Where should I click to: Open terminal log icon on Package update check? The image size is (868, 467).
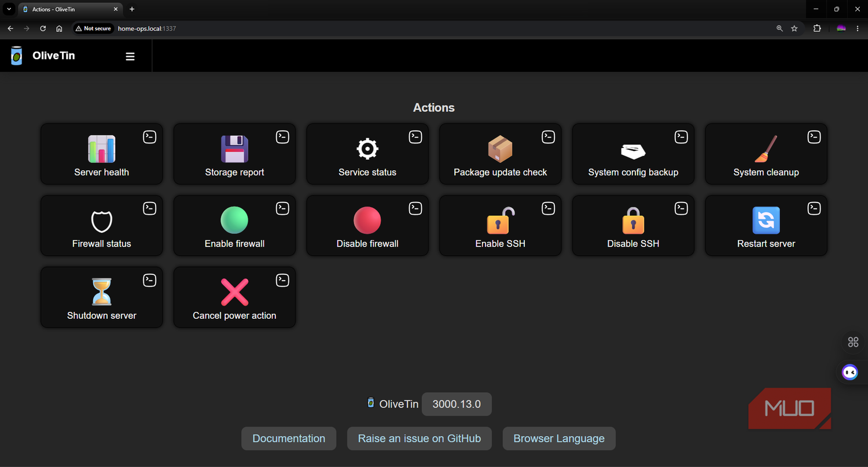[x=548, y=137]
